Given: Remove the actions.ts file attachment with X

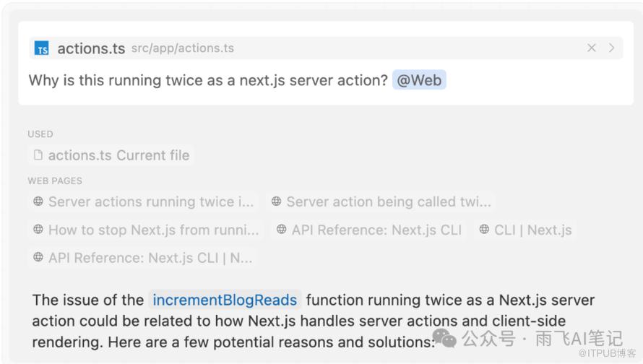Looking at the screenshot, I should point(591,48).
